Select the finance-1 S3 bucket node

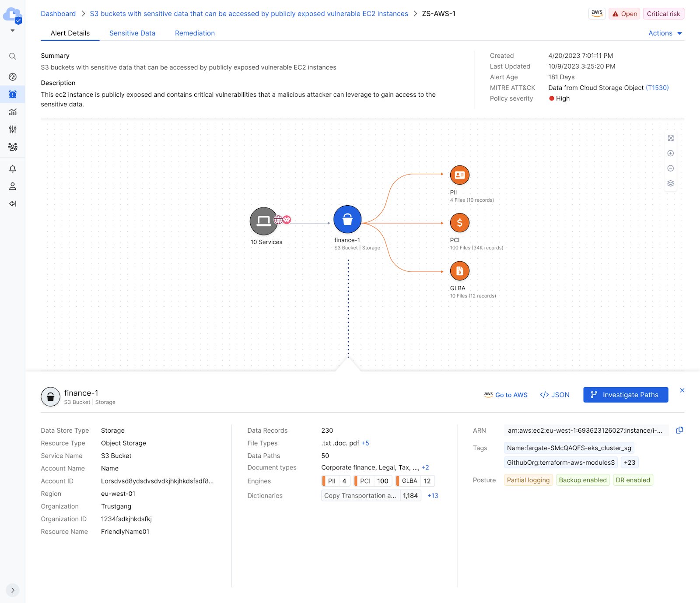point(347,219)
